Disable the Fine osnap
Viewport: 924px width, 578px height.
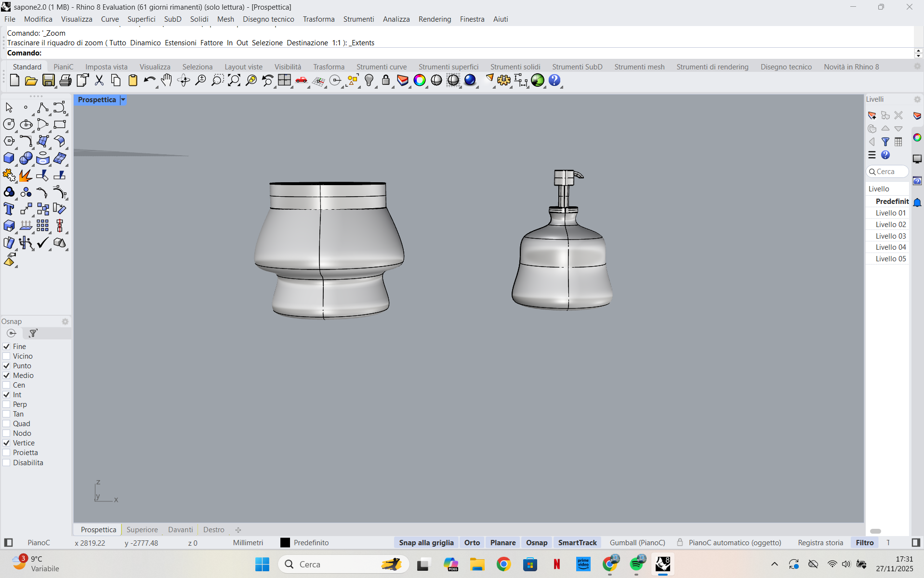(6, 346)
